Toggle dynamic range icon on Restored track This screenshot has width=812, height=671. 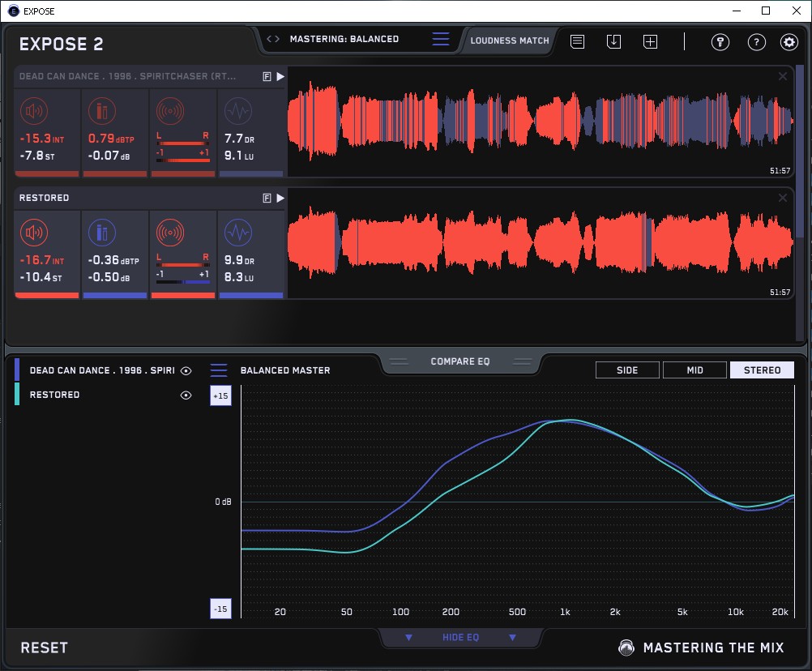238,233
